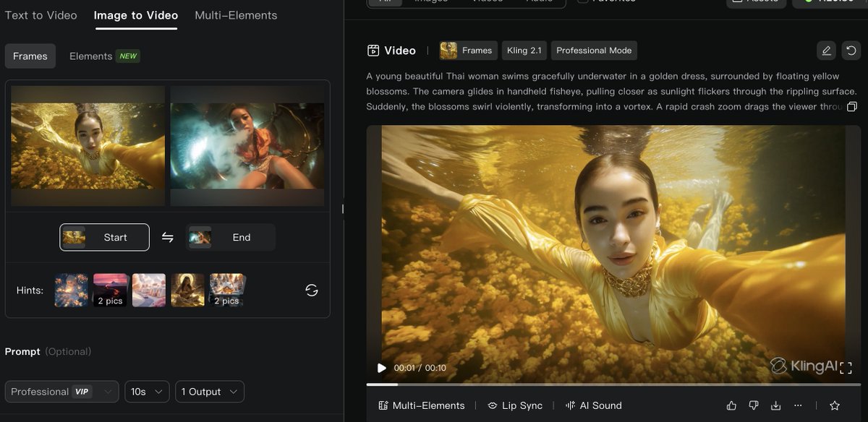Open the 10s duration dropdown
868x422 pixels.
pyautogui.click(x=147, y=392)
